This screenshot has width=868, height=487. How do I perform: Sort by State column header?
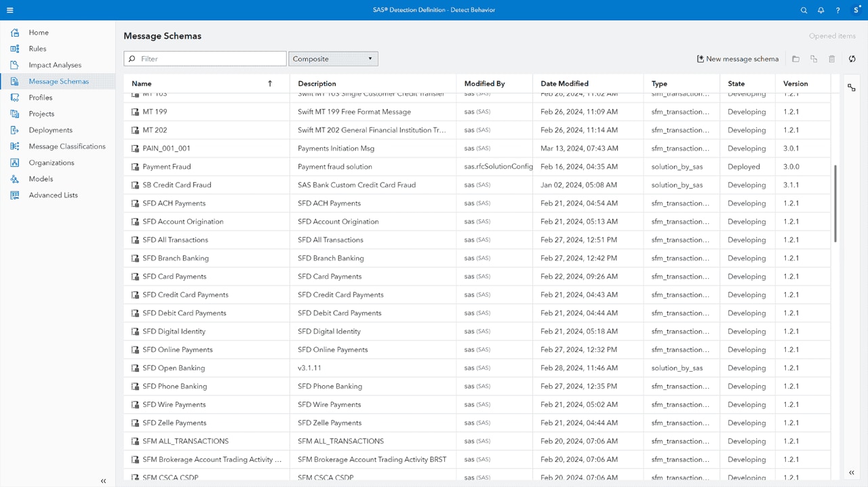[736, 83]
